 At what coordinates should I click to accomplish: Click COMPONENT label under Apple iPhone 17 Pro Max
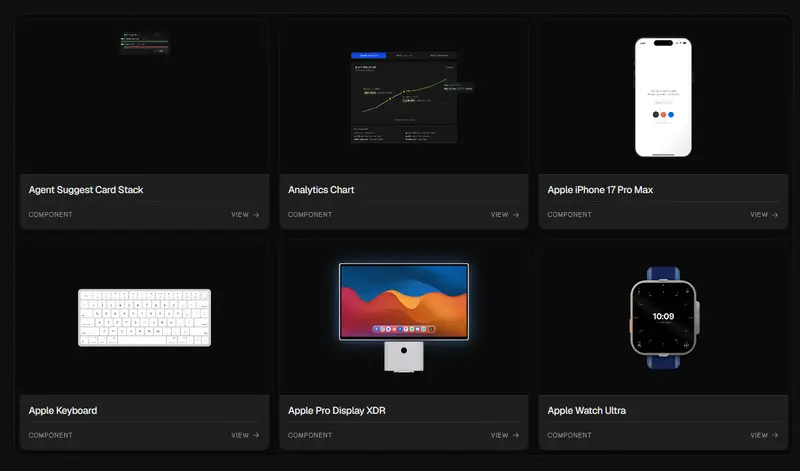coord(569,215)
